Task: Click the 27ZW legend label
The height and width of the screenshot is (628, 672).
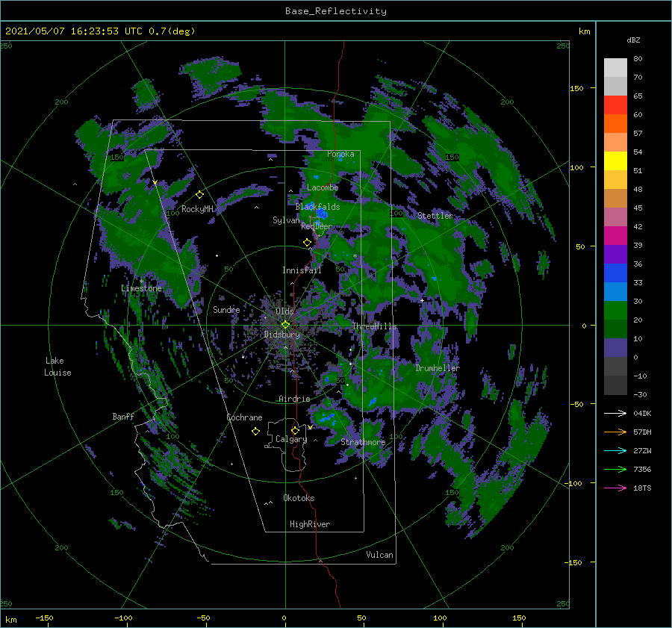Action: pos(642,450)
